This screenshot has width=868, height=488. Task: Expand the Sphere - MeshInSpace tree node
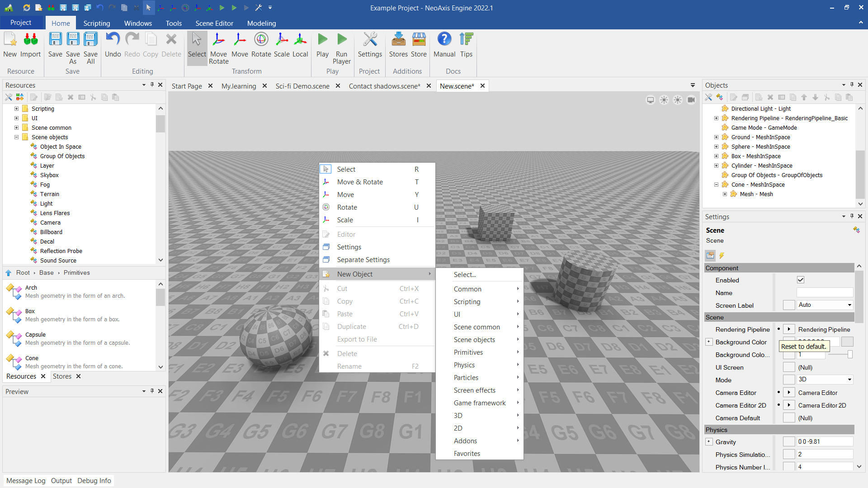pos(716,147)
